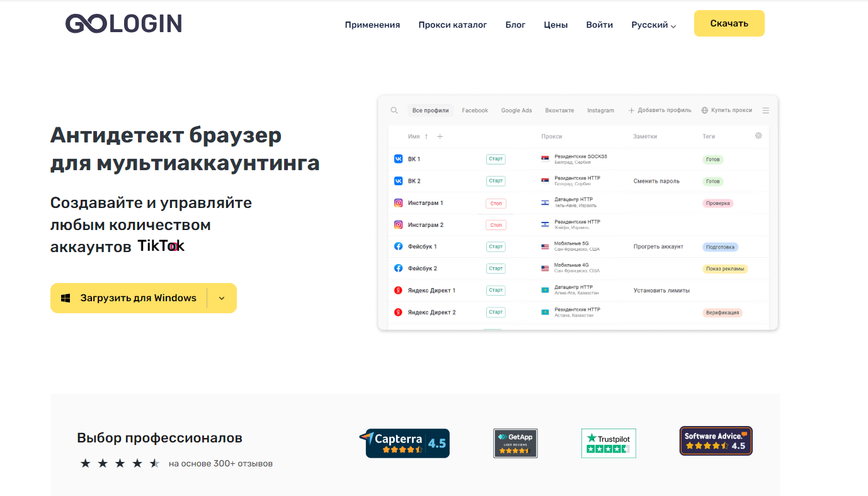Click the Instagram icon in Инстаграм 2 row

(398, 224)
